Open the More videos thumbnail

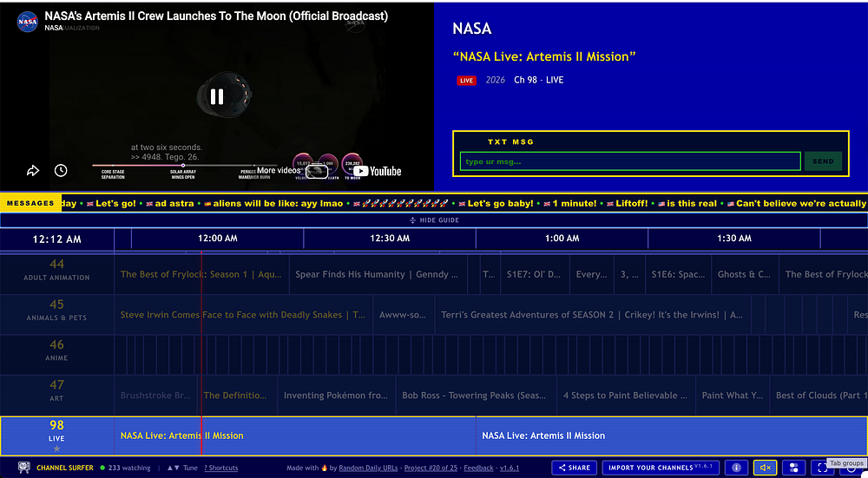pyautogui.click(x=316, y=172)
